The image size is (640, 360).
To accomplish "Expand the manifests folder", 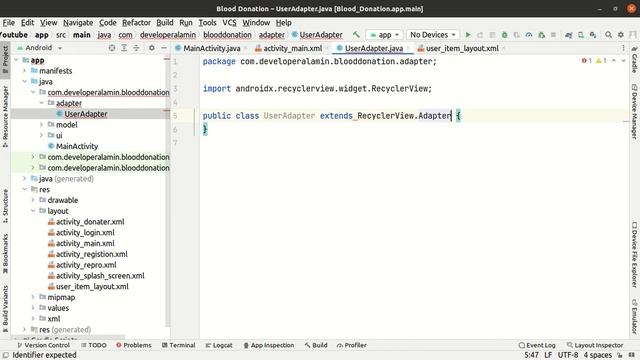I will click(x=24, y=71).
